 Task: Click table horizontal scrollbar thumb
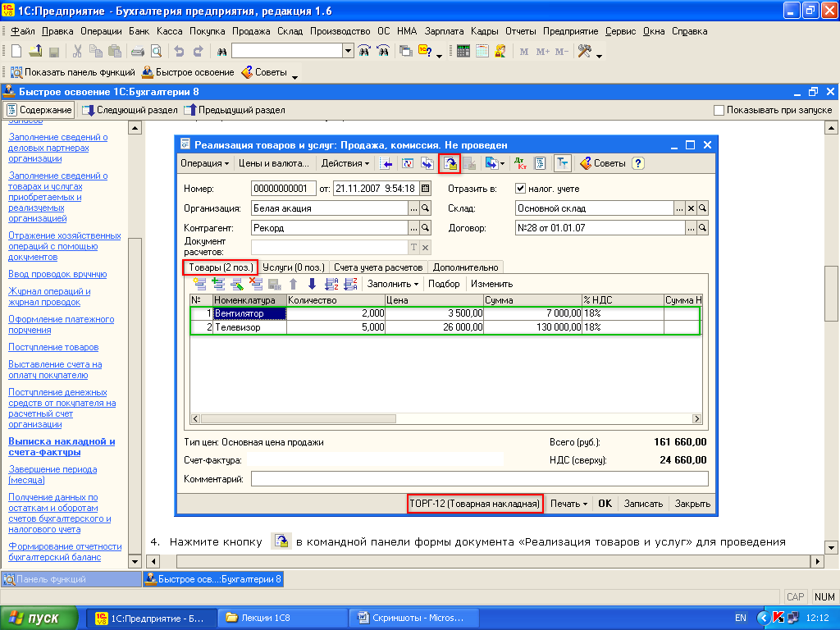click(298, 419)
